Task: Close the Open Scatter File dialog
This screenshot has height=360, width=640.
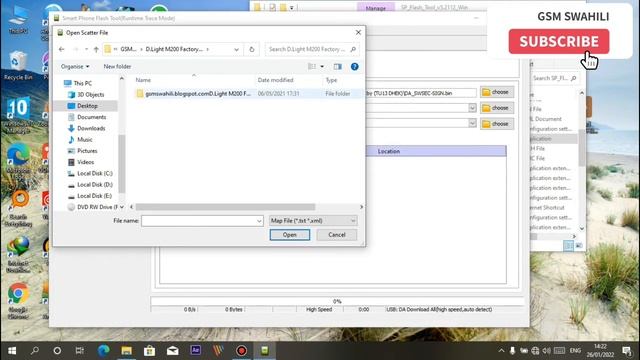Action: coord(358,33)
